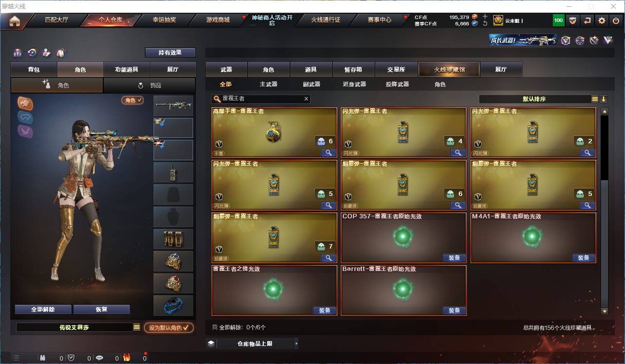Viewport: 625px width, 364px height.
Task: Open the settings gear icon
Action: coord(602,20)
